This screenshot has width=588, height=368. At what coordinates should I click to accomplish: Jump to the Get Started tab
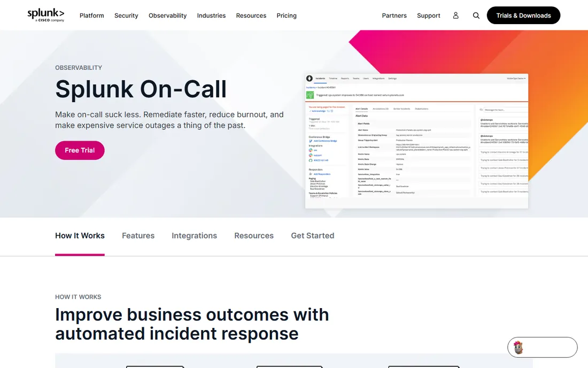click(312, 235)
